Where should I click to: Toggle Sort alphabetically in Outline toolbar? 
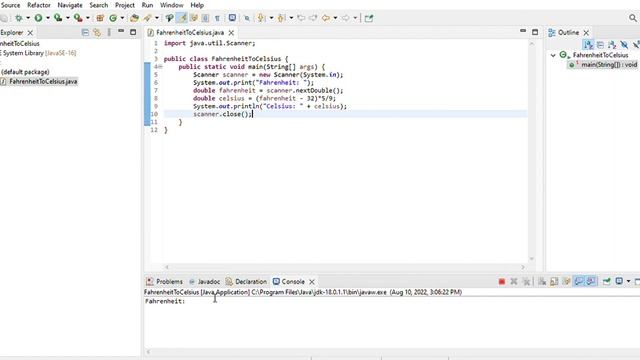pyautogui.click(x=588, y=45)
